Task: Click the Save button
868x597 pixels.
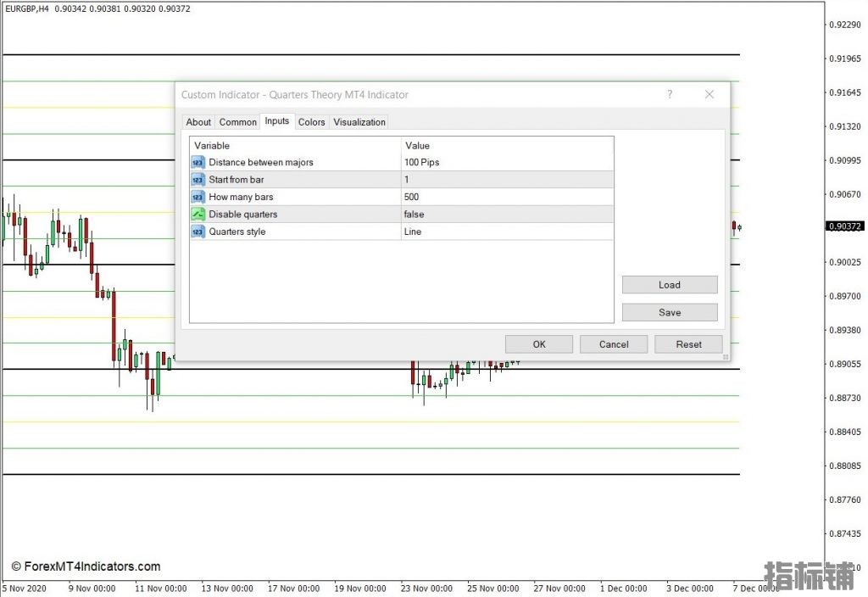Action: (670, 312)
